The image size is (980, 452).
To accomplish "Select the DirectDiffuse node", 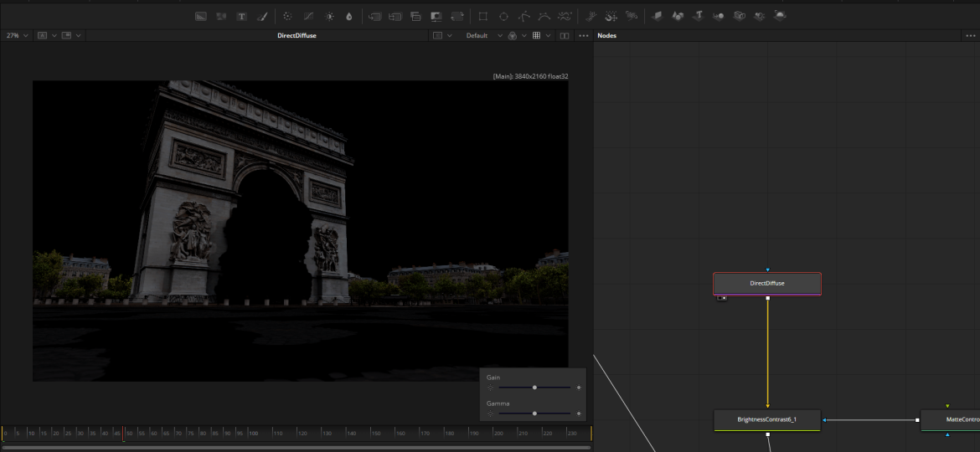I will 767,284.
